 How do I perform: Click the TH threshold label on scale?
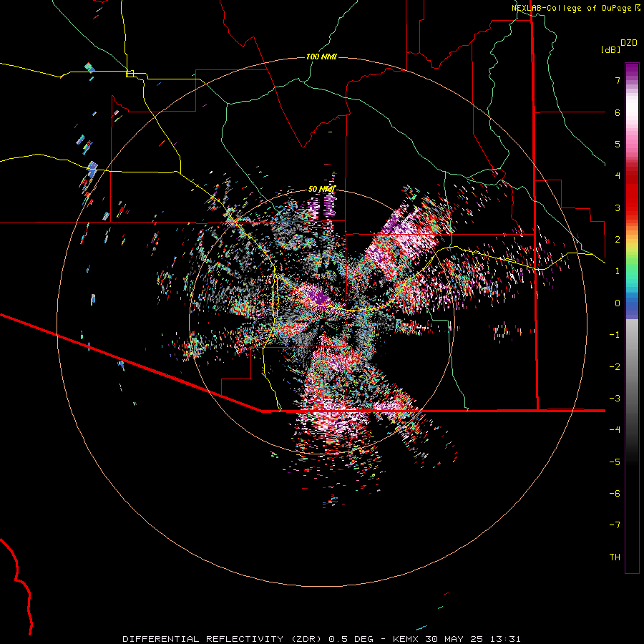pos(615,557)
